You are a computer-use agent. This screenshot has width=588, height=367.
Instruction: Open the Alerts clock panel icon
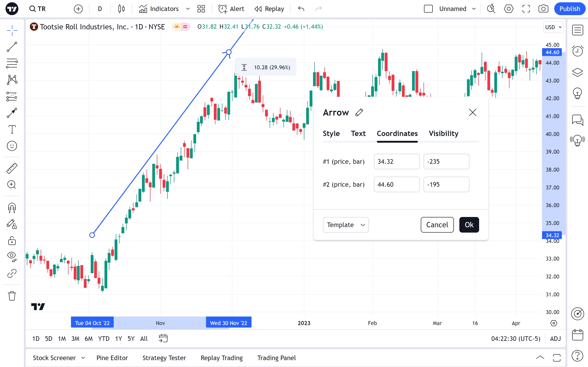[577, 51]
